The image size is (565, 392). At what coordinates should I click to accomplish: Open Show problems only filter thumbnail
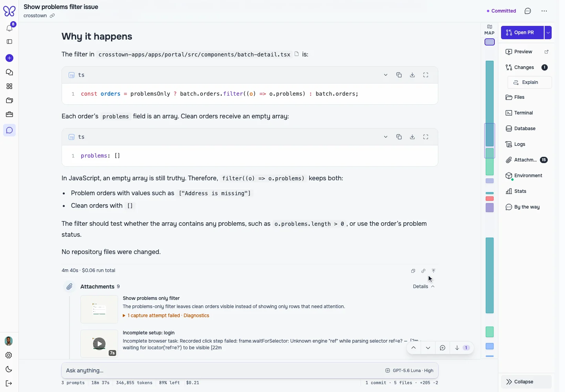(x=99, y=309)
